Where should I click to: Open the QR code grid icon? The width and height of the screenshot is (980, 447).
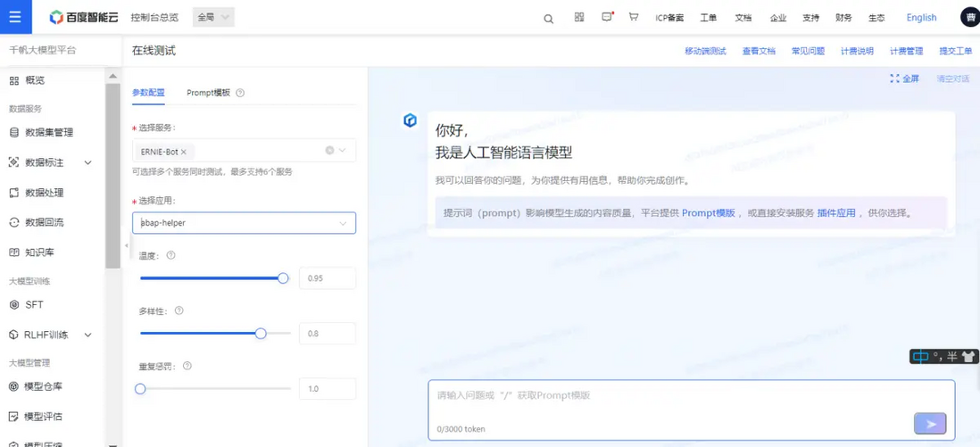click(x=579, y=18)
